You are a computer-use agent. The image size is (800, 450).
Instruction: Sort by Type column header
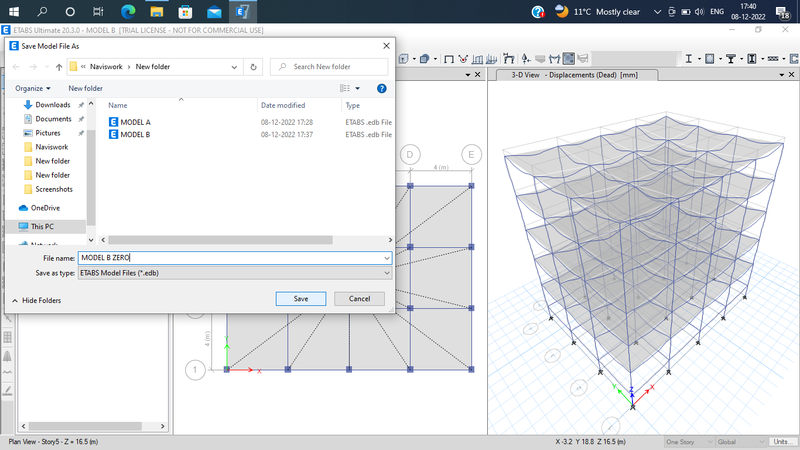tap(353, 105)
